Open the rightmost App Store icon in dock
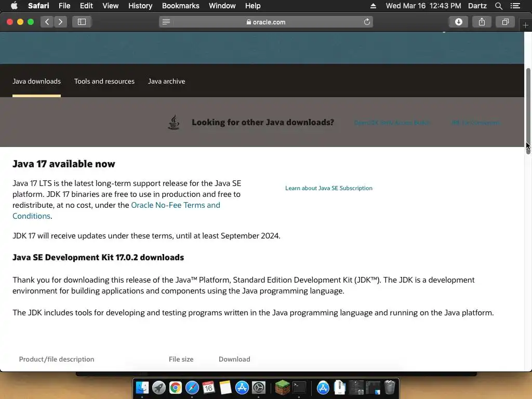Viewport: 532px width, 399px height. pos(323,388)
